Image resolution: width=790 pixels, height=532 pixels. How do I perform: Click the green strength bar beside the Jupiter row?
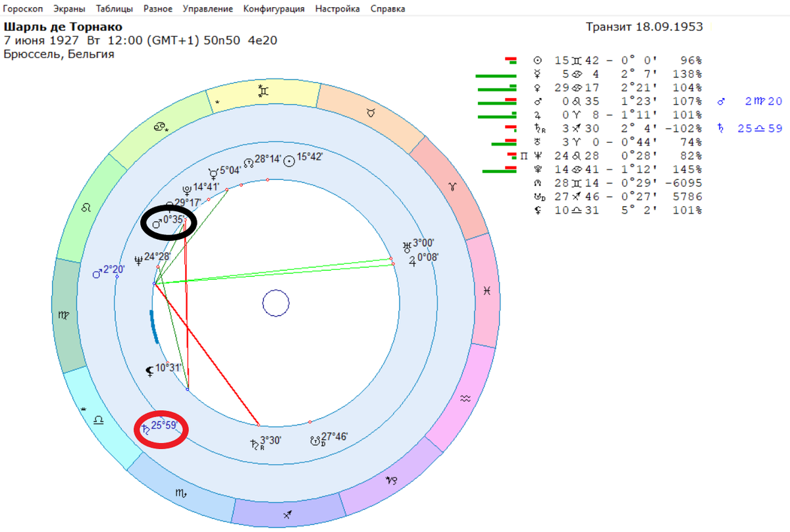496,117
